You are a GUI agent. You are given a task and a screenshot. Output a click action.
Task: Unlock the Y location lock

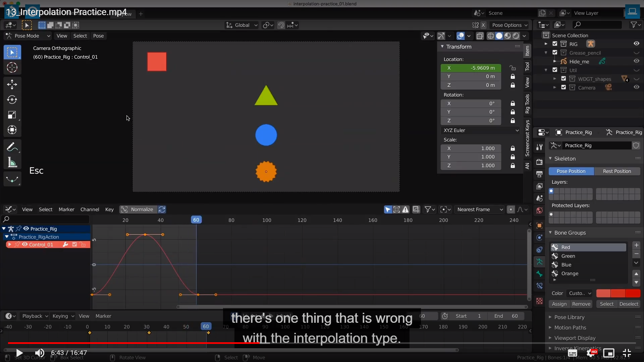513,77
